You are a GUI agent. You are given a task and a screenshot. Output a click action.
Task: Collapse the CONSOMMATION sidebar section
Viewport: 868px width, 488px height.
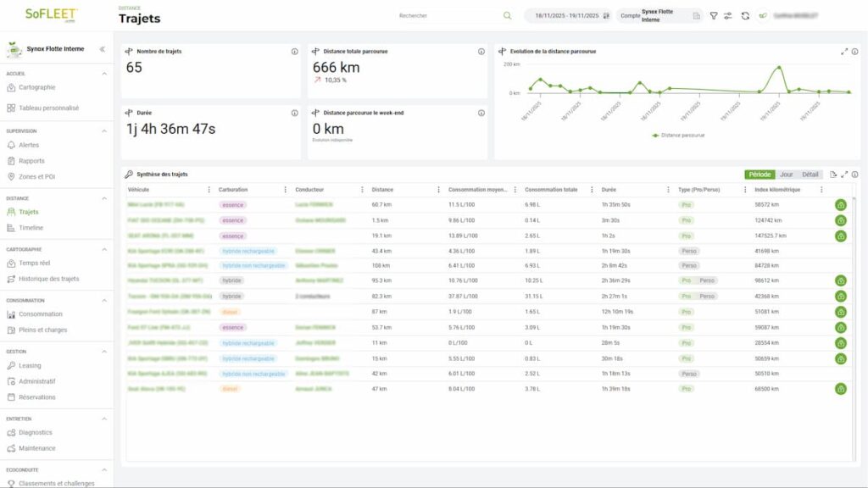click(104, 301)
